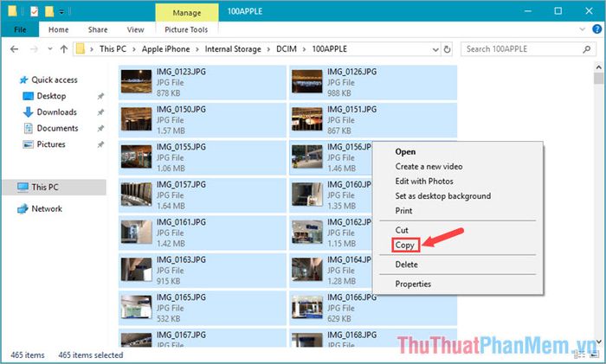Click Internal Storage in the breadcrumb

pos(233,49)
